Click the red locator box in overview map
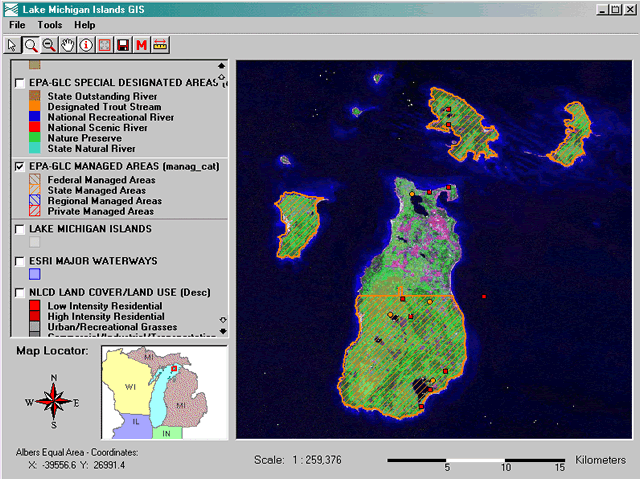640x479 pixels. pos(174,369)
